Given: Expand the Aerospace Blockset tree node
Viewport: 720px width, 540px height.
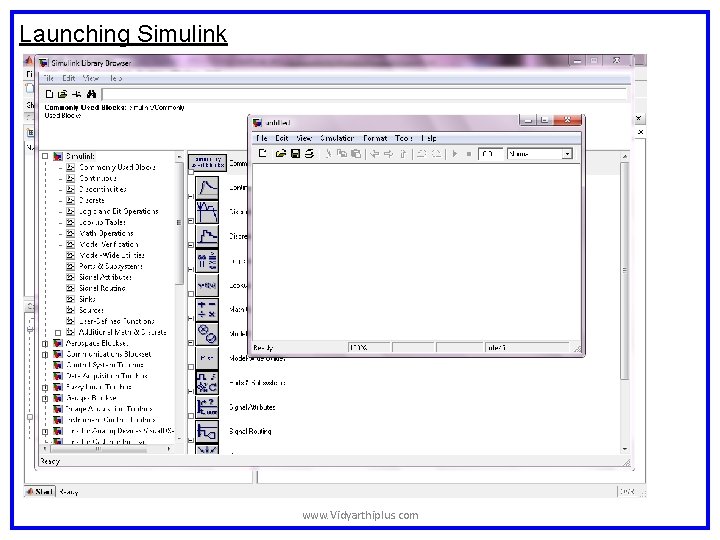Looking at the screenshot, I should pos(45,343).
